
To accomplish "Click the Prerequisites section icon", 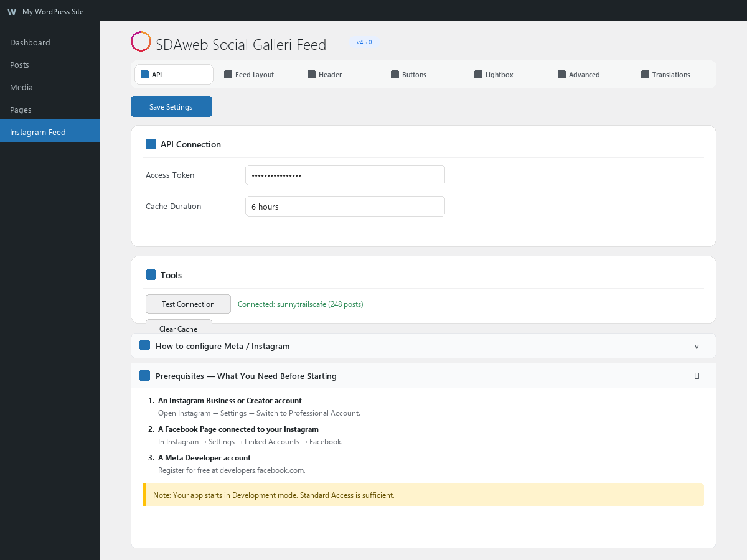I will click(x=145, y=376).
